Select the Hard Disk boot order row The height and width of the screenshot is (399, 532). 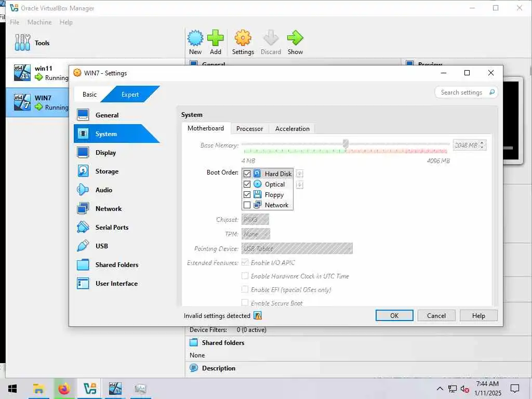pos(268,174)
